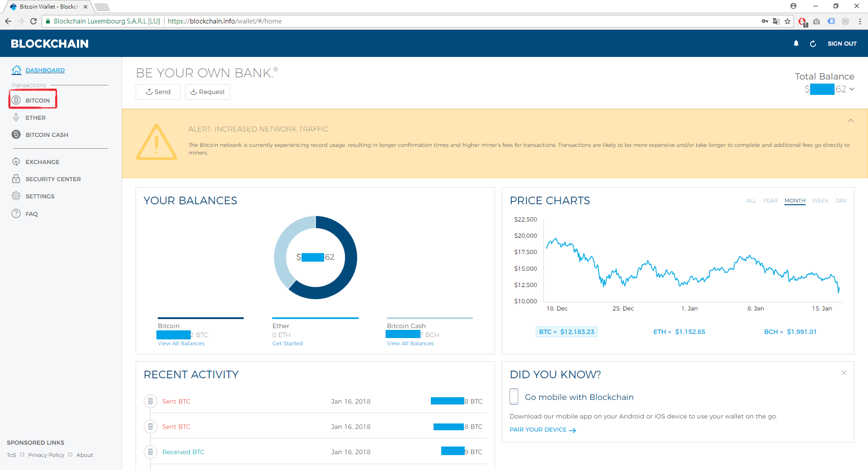Go back with browser back arrow
The image size is (868, 470).
click(8, 21)
